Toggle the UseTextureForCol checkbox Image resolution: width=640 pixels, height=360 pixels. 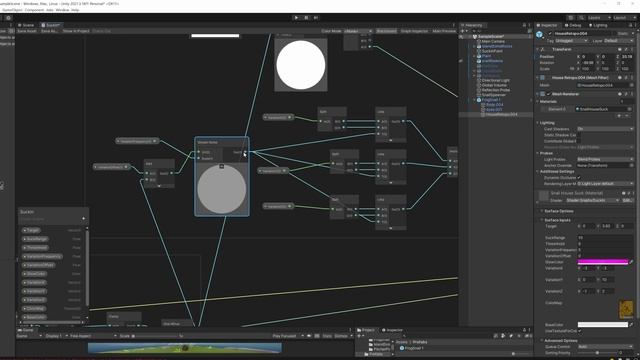pyautogui.click(x=580, y=331)
